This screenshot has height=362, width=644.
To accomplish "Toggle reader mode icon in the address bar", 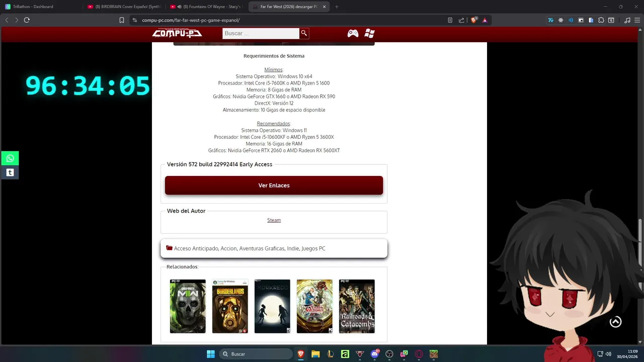I will (450, 20).
